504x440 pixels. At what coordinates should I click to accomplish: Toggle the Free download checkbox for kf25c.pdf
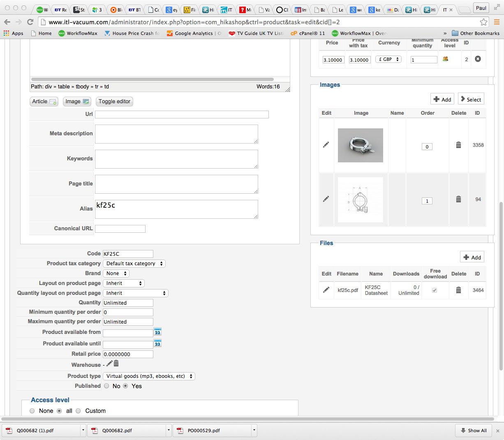tap(435, 290)
